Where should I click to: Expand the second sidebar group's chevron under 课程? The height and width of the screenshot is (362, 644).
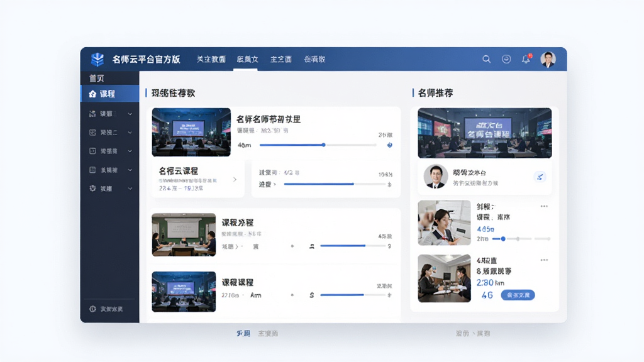(x=130, y=133)
